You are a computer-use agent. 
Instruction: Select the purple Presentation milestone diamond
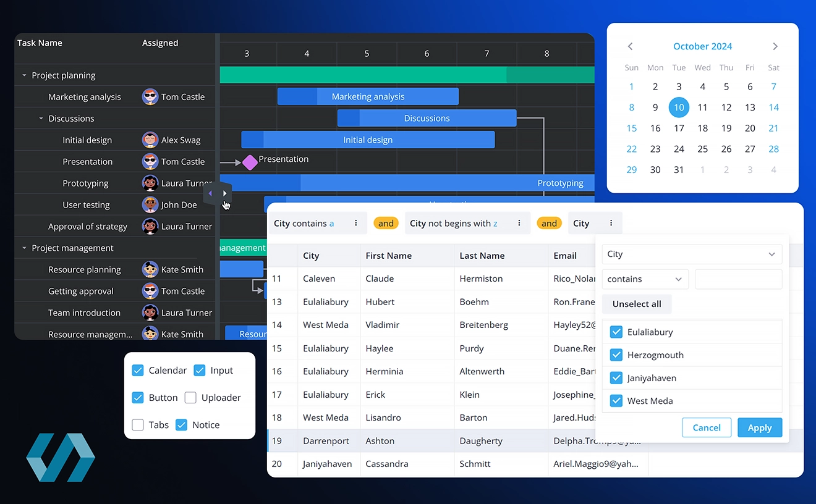pyautogui.click(x=249, y=162)
